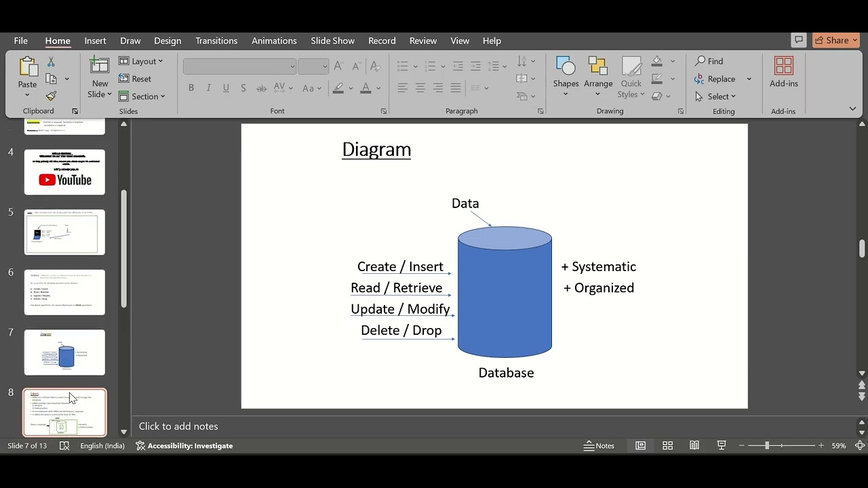Click text highlight color swatch

(338, 88)
